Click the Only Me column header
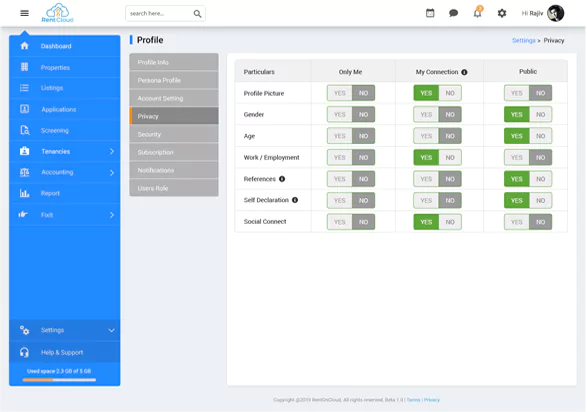 [x=350, y=72]
